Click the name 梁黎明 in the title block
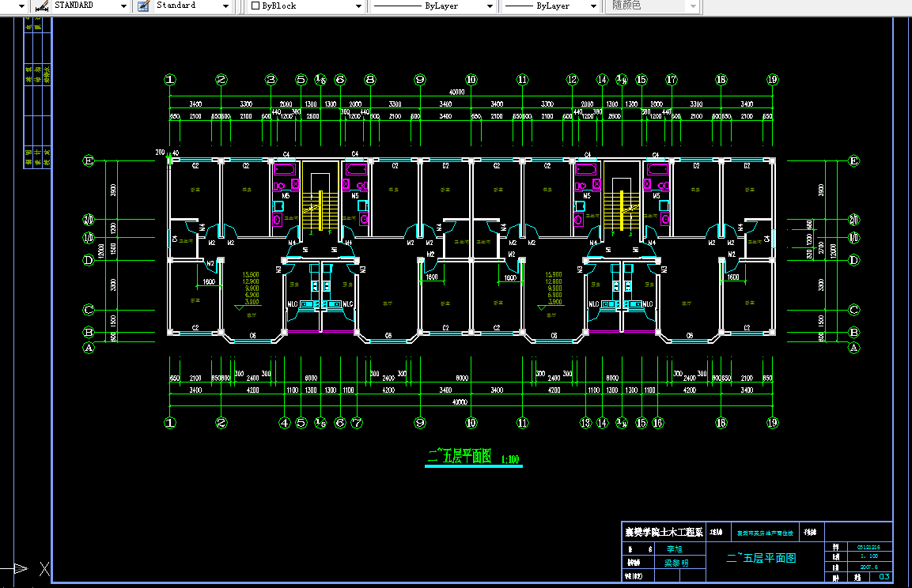This screenshot has width=912, height=588. coord(676,563)
